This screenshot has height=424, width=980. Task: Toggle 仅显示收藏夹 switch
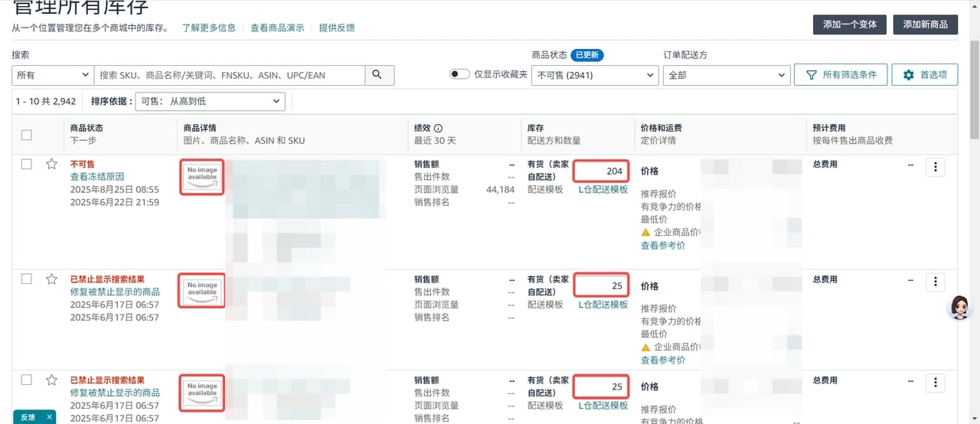459,74
